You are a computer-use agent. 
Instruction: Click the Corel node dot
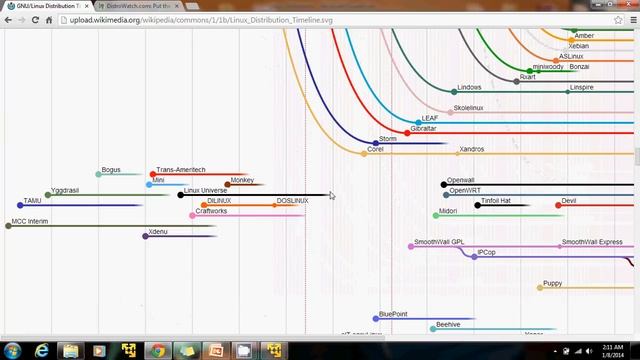364,154
